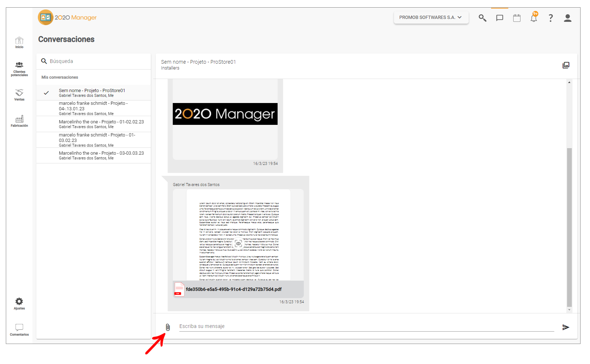Open the conversation media gallery icon
The image size is (590, 364).
[566, 65]
